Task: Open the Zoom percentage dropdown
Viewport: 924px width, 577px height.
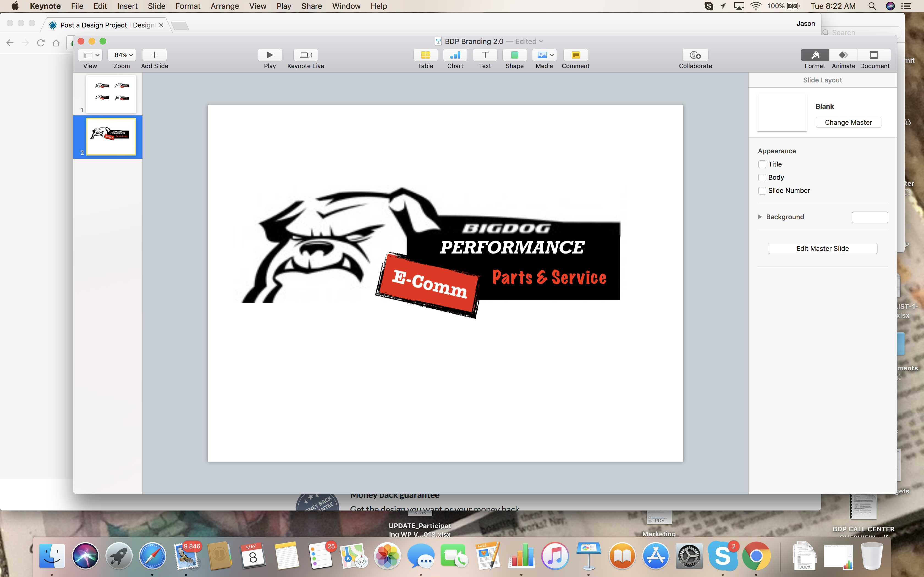Action: click(122, 55)
